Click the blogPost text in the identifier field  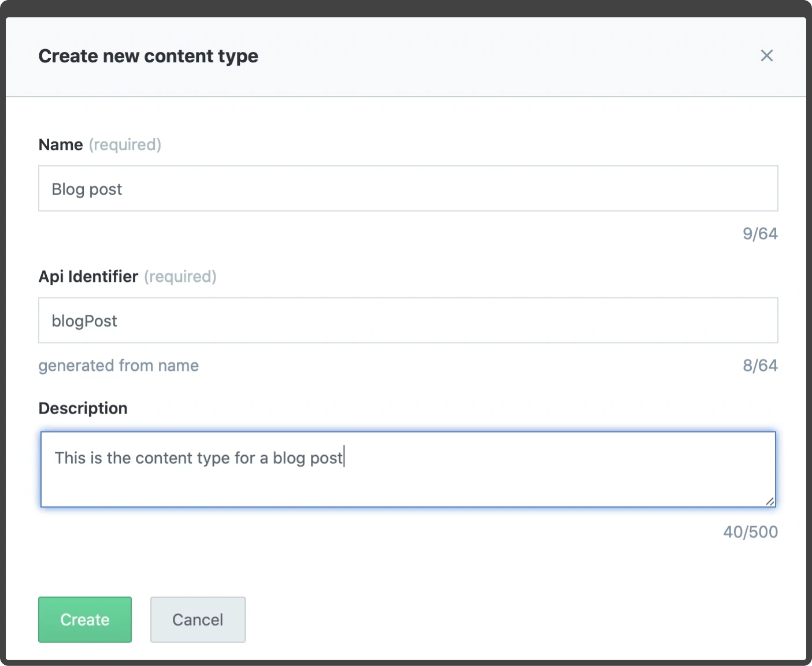[84, 321]
